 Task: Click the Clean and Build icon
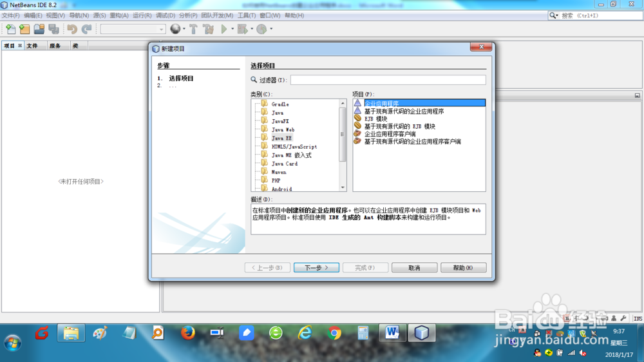pos(208,29)
